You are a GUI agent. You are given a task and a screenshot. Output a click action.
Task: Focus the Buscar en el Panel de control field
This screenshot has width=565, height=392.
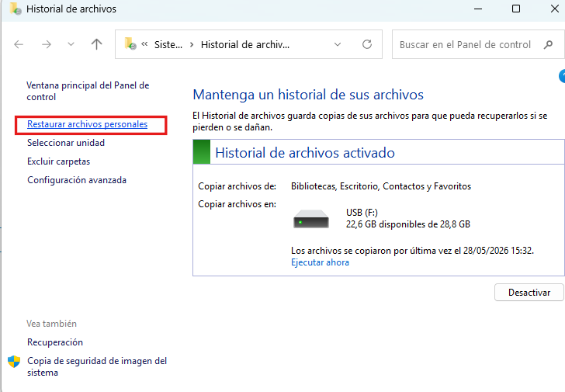[478, 44]
